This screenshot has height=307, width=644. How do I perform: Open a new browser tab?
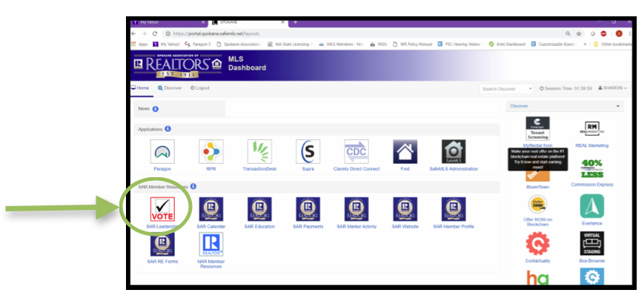295,22
